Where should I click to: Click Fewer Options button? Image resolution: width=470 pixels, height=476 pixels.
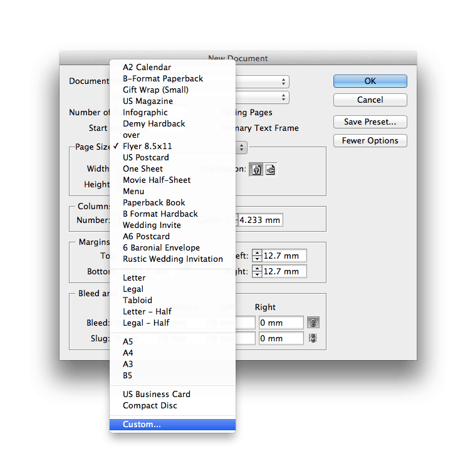[370, 140]
